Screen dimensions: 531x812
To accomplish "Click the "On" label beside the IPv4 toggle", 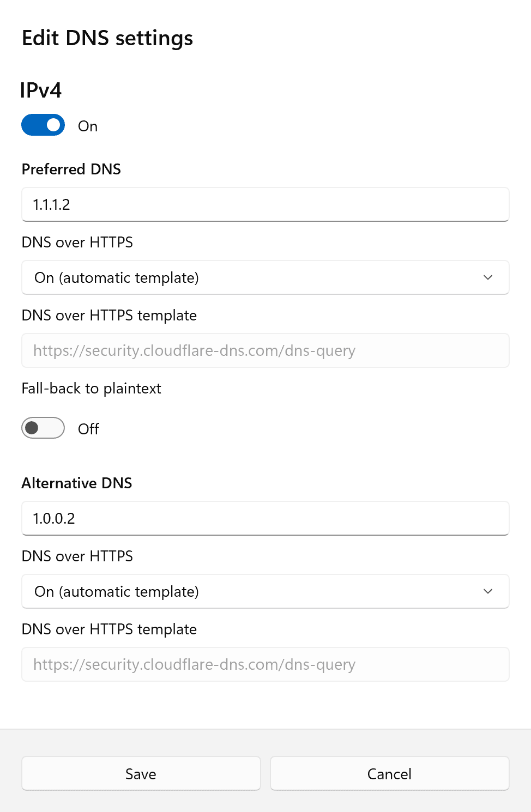I will (88, 126).
